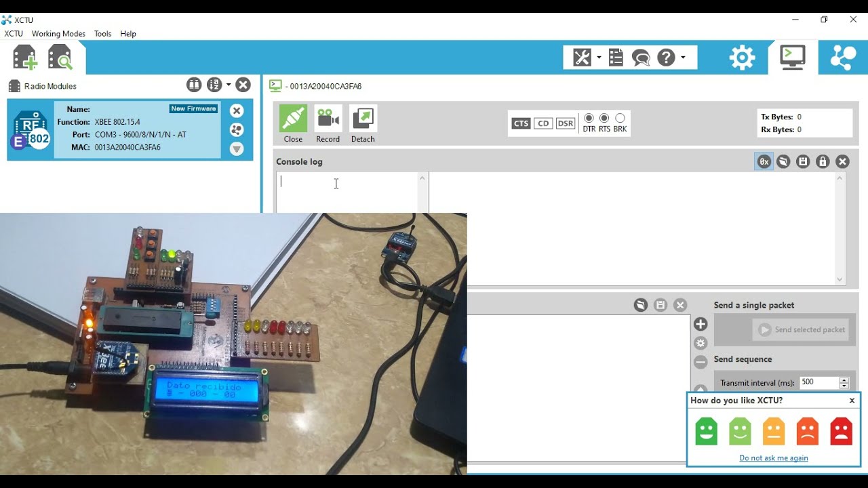Switch to Configuration working mode gear
Screen dimensions: 868x488
click(742, 58)
